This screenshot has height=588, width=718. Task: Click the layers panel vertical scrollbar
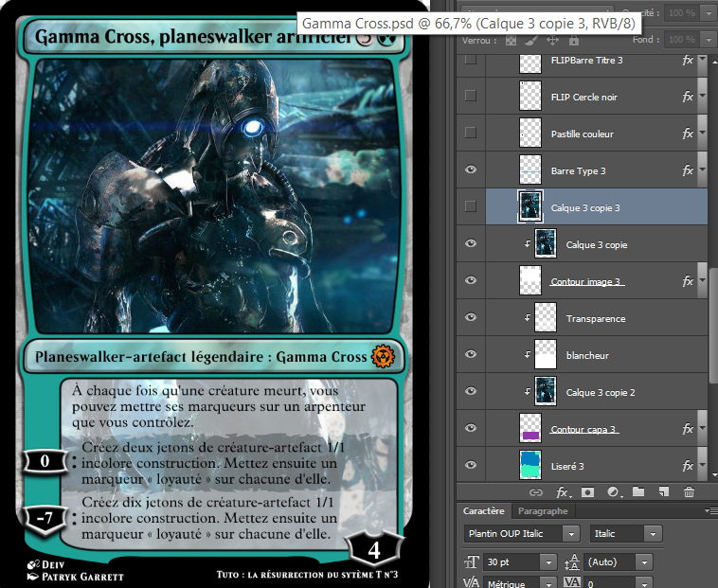tap(713, 325)
